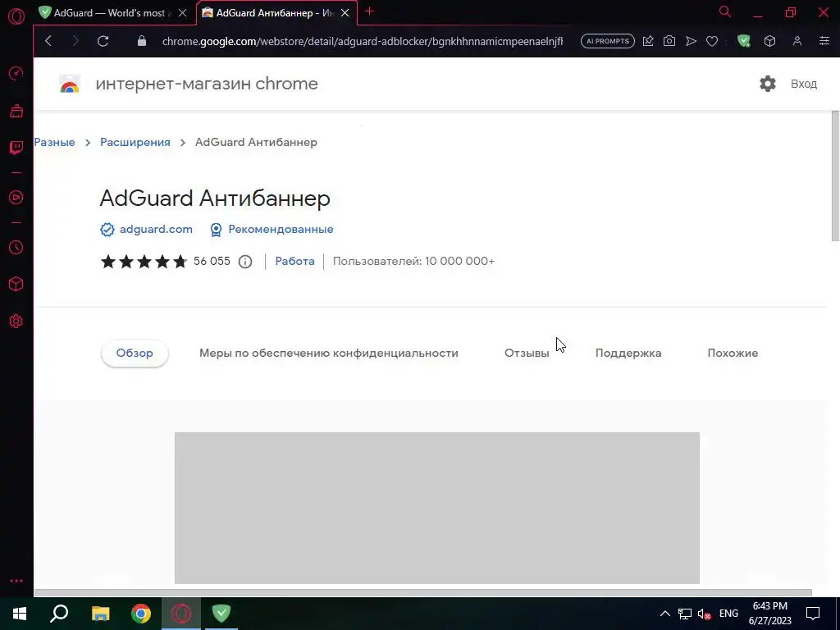Screen dimensions: 840x630
Task: Open the AdGuard extension shield icon
Action: [743, 41]
